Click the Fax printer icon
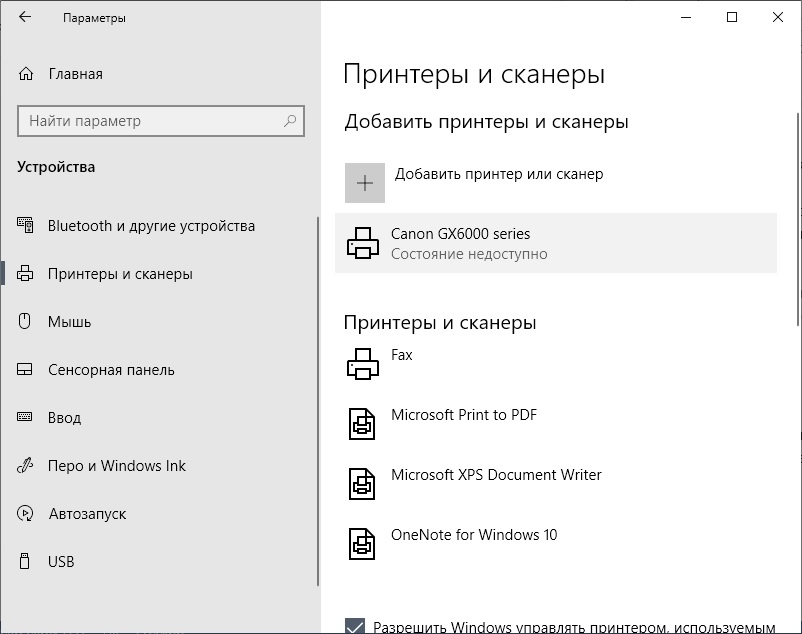This screenshot has width=802, height=634. tap(363, 364)
